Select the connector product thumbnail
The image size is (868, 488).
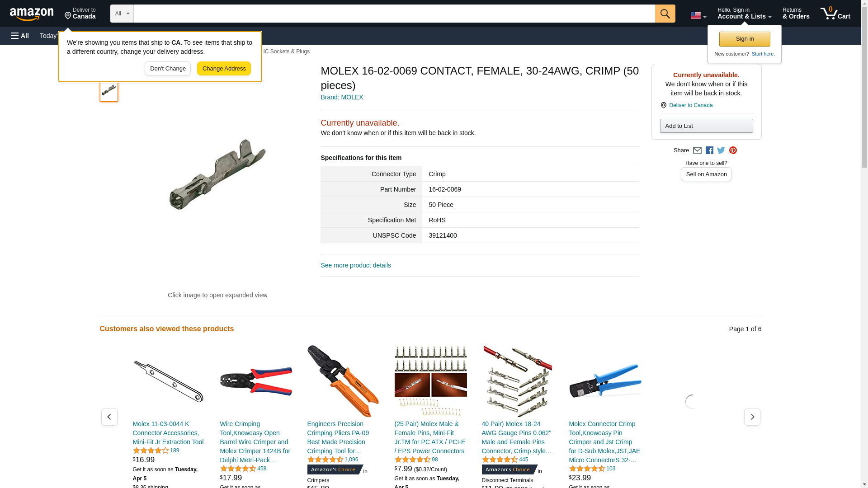click(108, 89)
